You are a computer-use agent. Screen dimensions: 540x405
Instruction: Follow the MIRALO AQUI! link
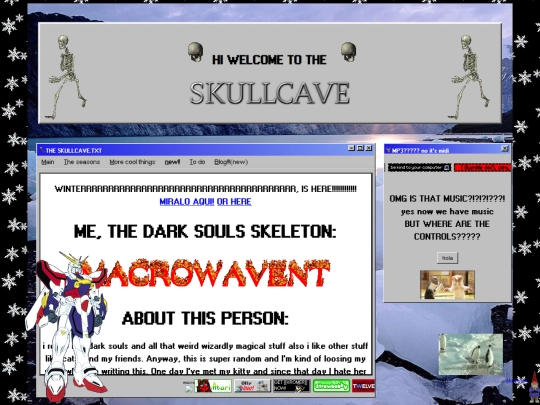187,201
